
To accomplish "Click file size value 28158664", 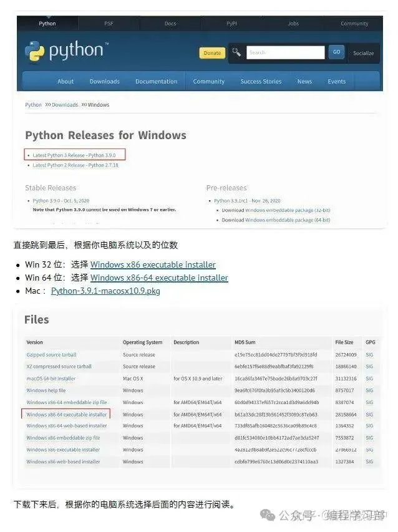I will coord(346,414).
